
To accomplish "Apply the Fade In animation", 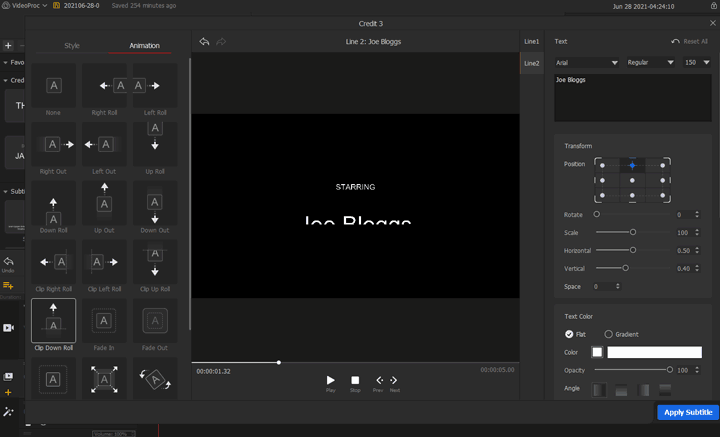I will click(x=104, y=321).
